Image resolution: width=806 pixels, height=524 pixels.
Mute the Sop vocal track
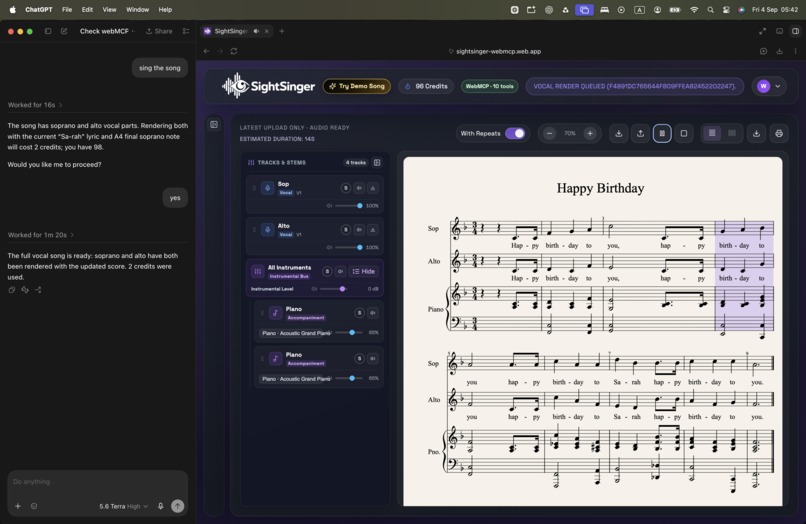point(359,188)
